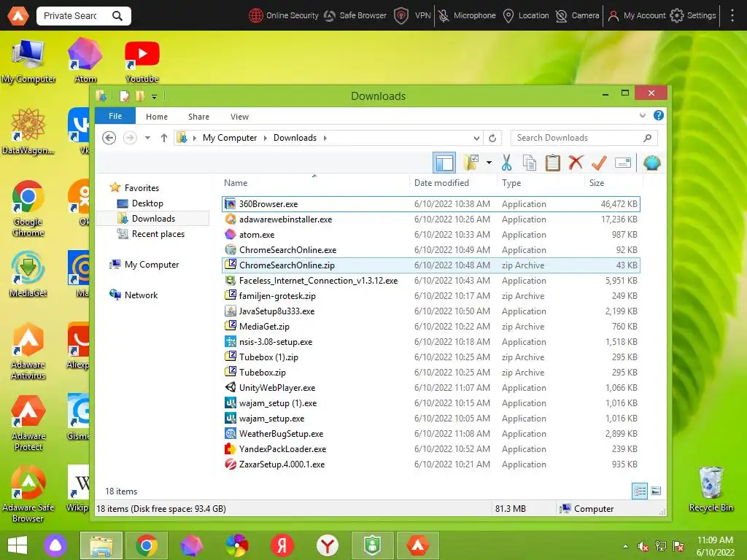This screenshot has width=747, height=560.
Task: Open the recent locations dropdown arrow
Action: (x=147, y=138)
